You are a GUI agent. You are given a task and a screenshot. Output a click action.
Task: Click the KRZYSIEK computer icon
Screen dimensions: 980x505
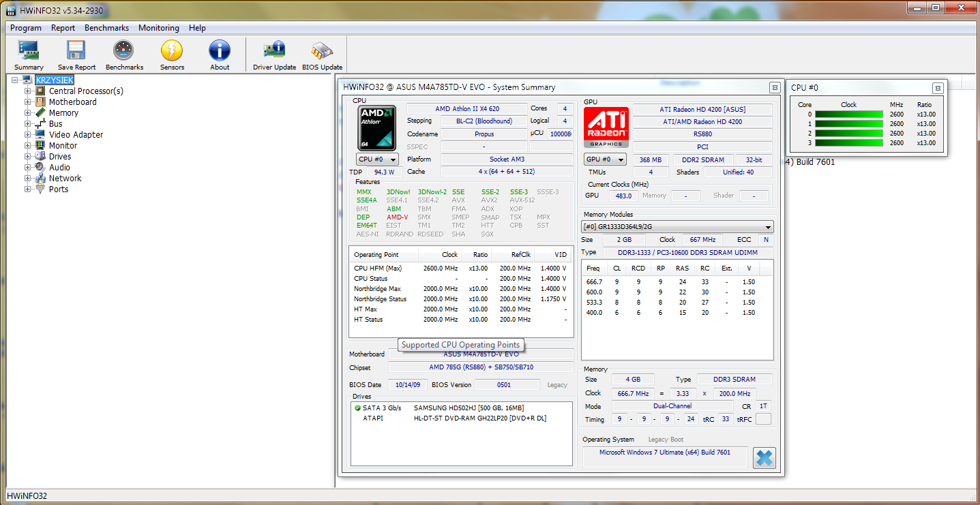(27, 80)
